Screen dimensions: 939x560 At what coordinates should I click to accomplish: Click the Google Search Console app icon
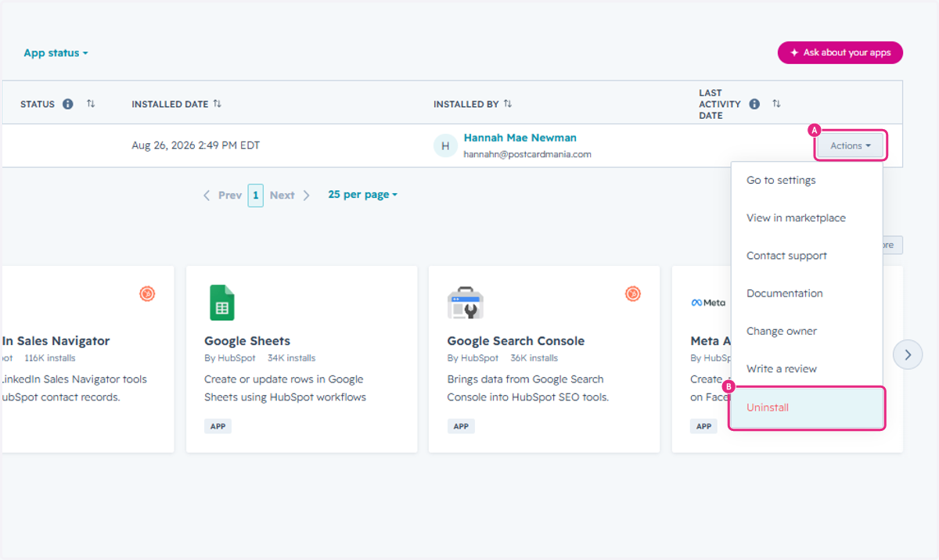point(466,303)
